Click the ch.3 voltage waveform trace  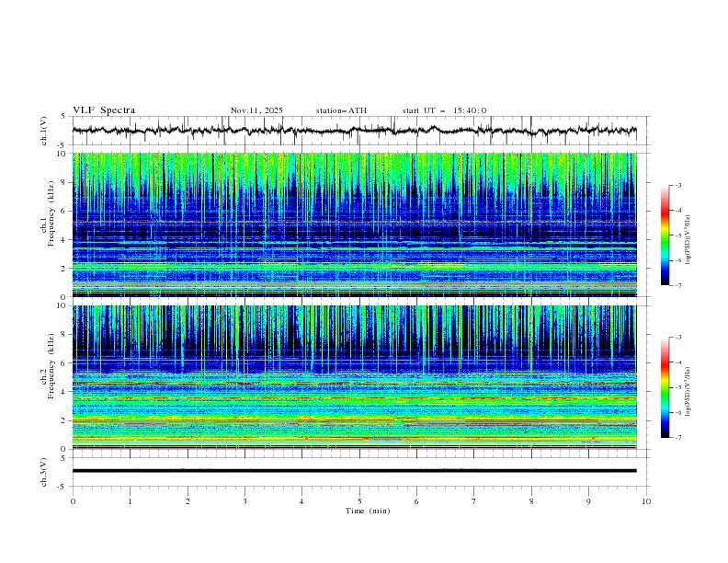pos(355,471)
